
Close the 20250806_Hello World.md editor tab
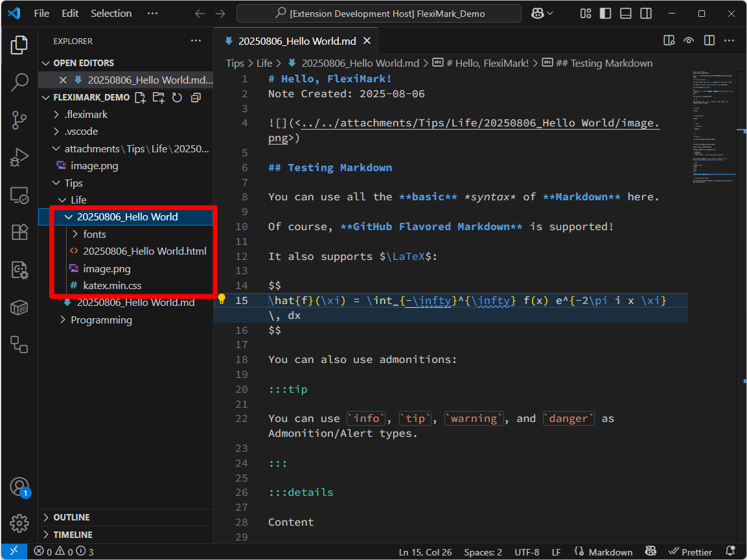[367, 41]
